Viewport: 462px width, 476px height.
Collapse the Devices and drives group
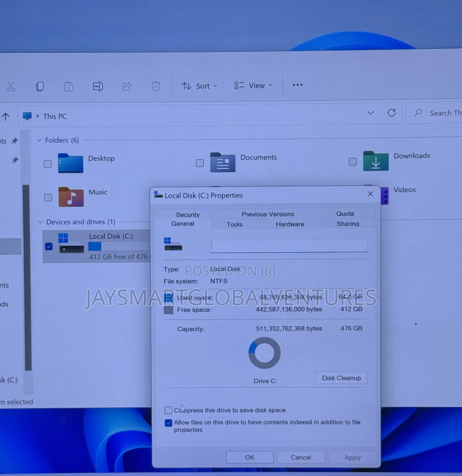click(41, 222)
